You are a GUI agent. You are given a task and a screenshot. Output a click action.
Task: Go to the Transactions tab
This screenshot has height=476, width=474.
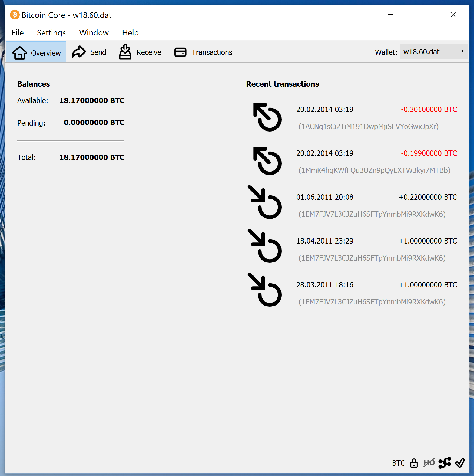[203, 52]
